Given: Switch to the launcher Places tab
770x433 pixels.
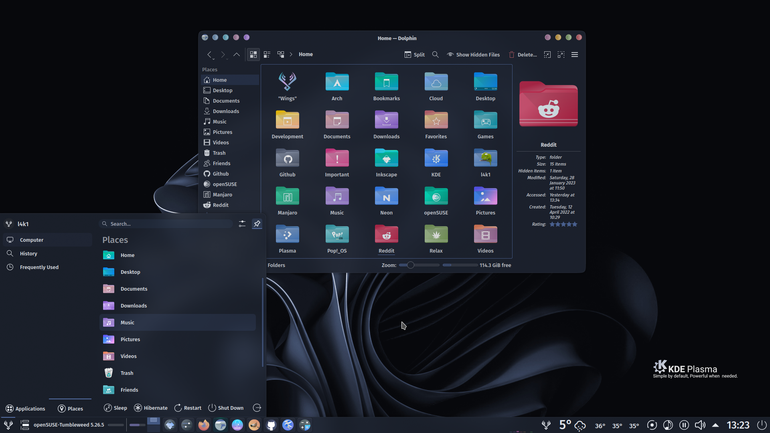Looking at the screenshot, I should point(70,408).
